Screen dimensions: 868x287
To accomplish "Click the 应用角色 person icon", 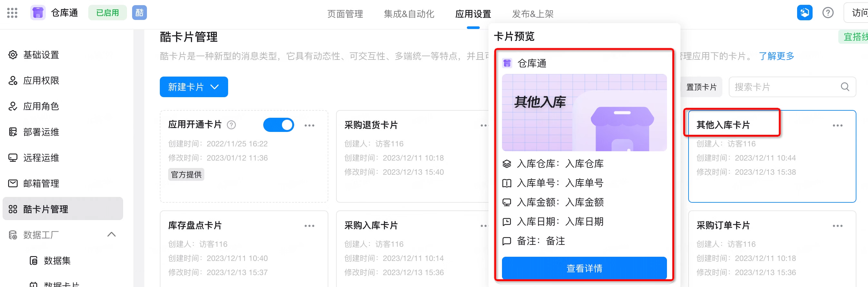I will pos(13,106).
